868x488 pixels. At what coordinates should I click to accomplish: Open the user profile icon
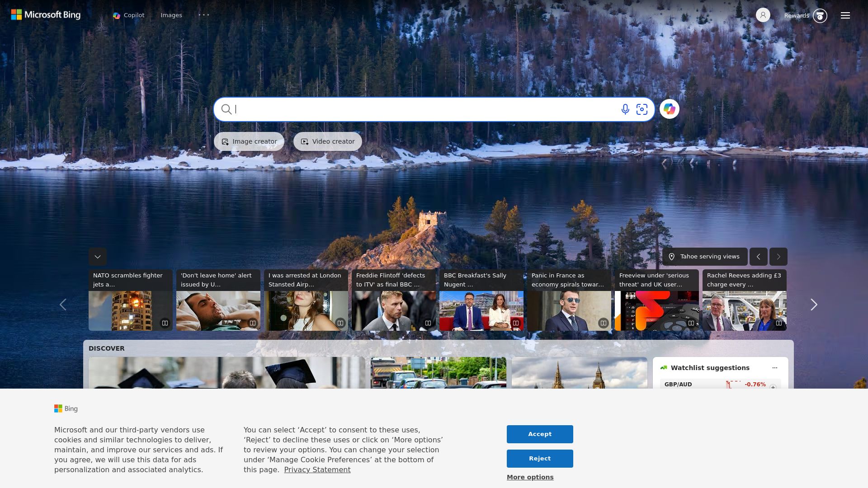763,15
